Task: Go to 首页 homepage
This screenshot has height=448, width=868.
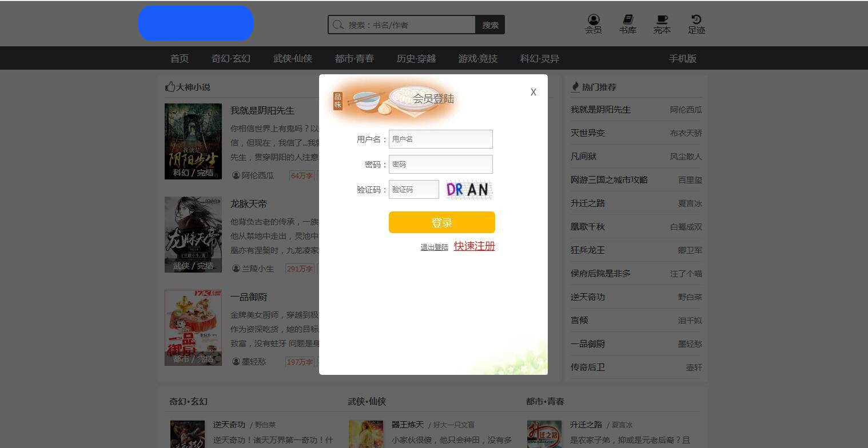Action: point(178,58)
